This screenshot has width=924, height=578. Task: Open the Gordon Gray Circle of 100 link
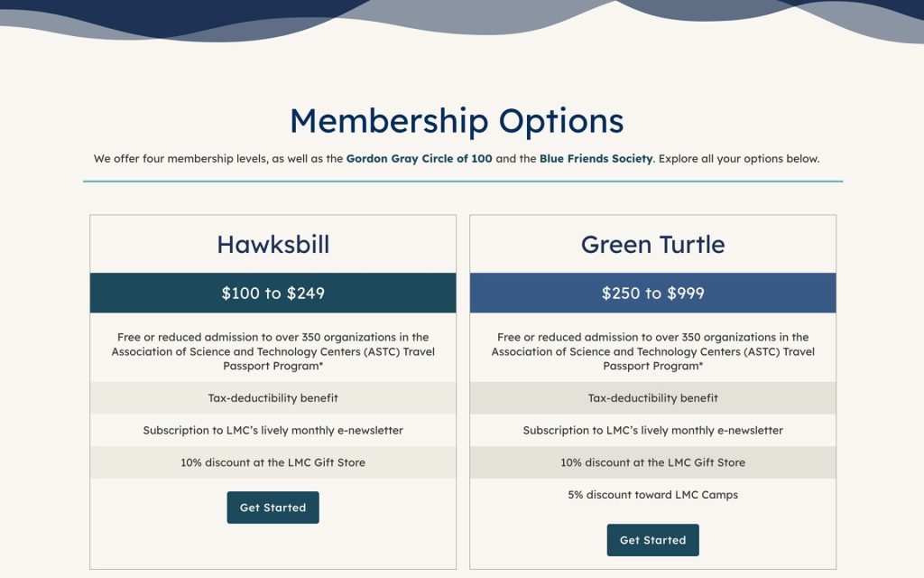419,159
